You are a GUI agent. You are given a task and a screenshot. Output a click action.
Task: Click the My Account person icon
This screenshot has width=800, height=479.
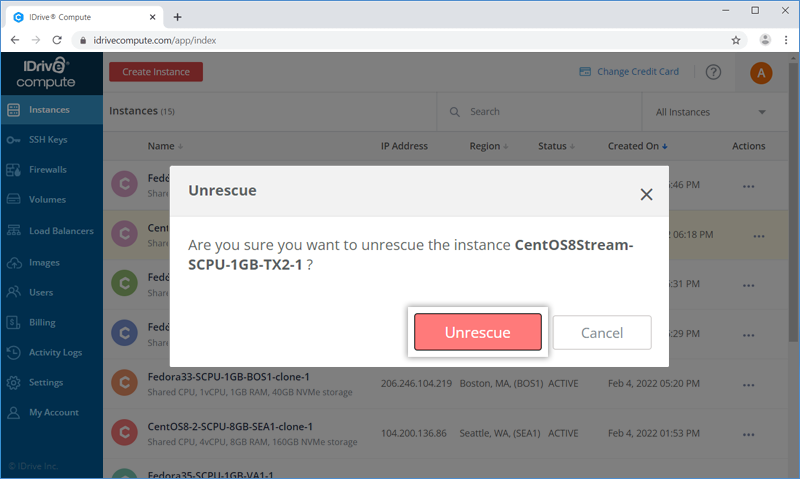[14, 413]
